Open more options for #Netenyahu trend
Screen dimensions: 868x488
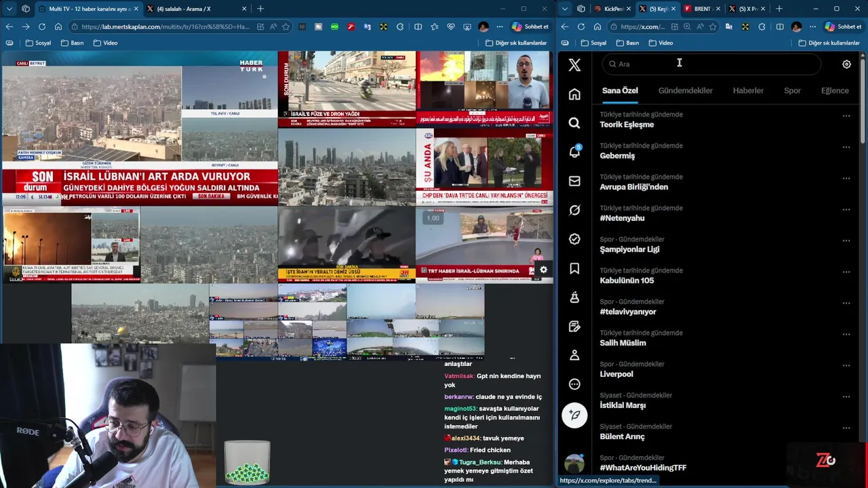[x=846, y=209]
